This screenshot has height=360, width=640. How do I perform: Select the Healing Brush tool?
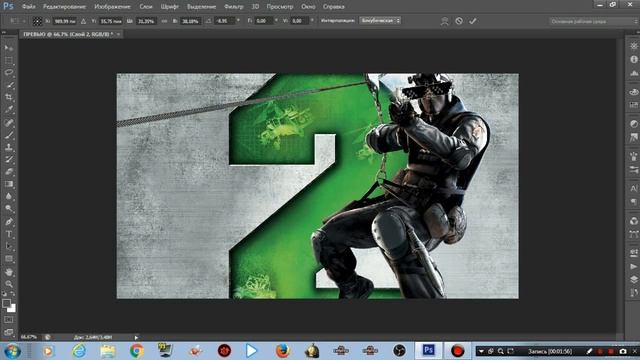coord(9,122)
